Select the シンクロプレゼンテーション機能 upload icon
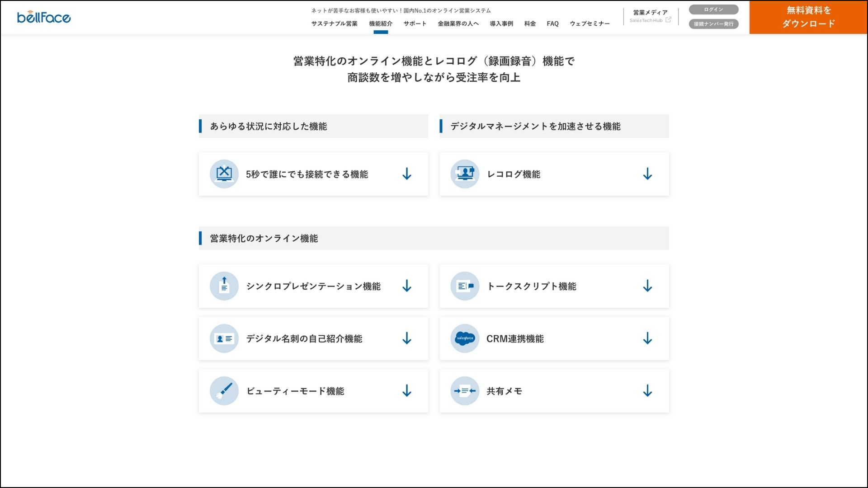868x488 pixels. [x=224, y=286]
